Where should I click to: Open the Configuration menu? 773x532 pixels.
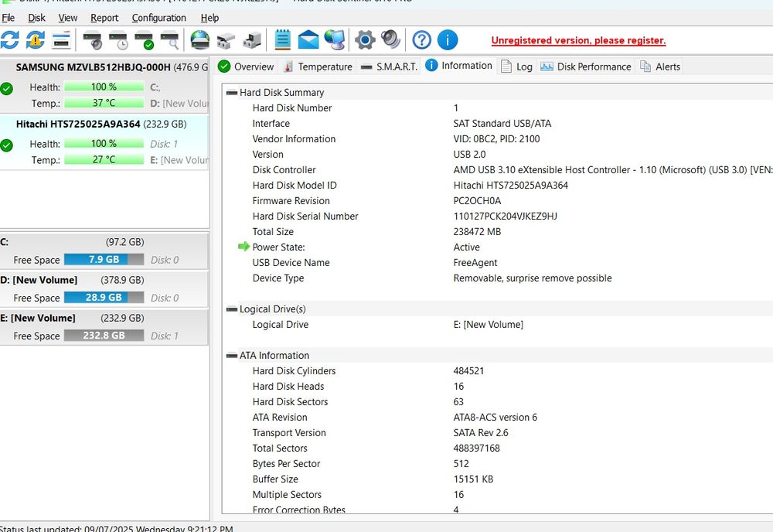[x=158, y=18]
